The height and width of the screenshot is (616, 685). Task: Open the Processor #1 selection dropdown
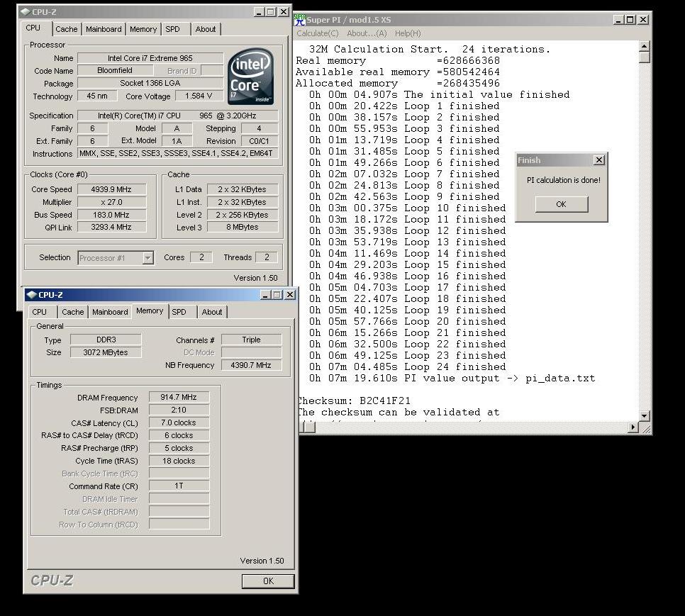(x=147, y=257)
